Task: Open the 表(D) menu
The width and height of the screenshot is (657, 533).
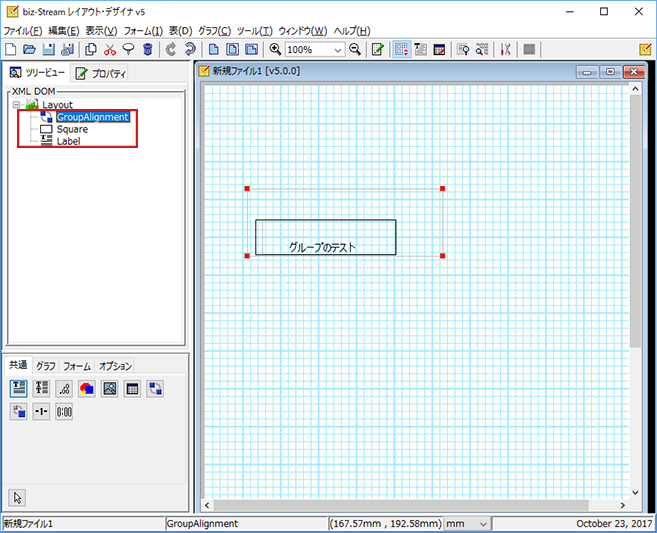Action: tap(181, 31)
